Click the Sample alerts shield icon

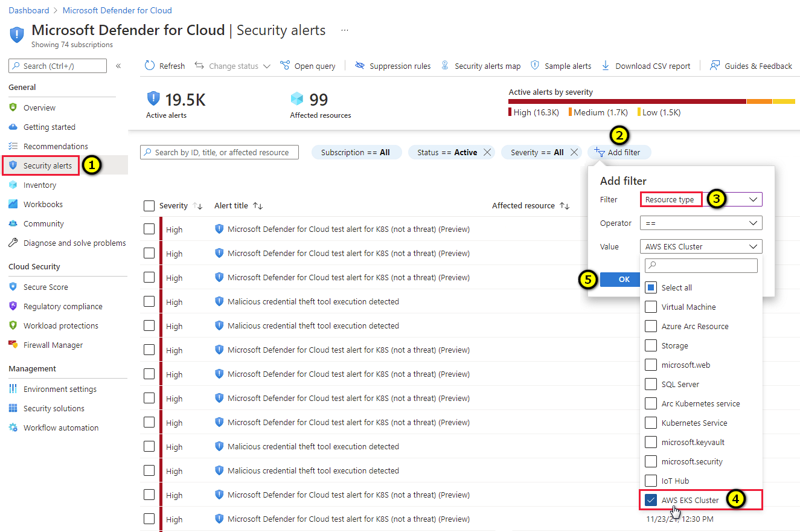pos(534,66)
